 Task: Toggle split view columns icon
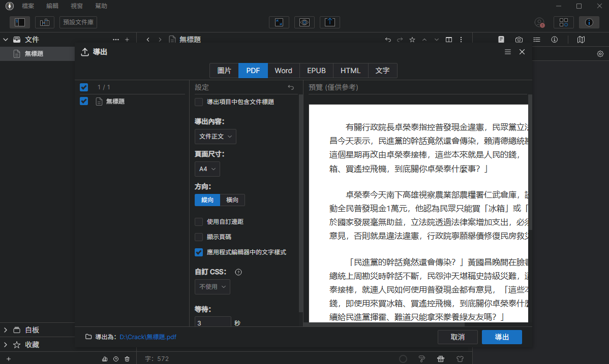(448, 40)
